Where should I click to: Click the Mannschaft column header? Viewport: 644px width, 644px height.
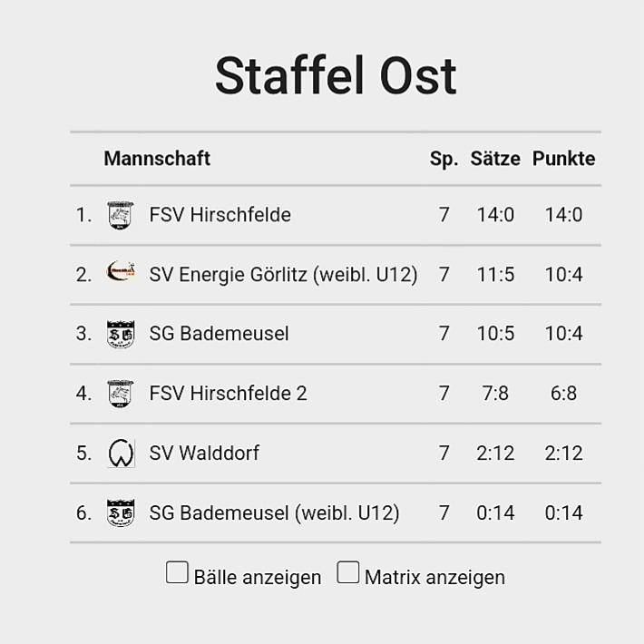point(157,159)
